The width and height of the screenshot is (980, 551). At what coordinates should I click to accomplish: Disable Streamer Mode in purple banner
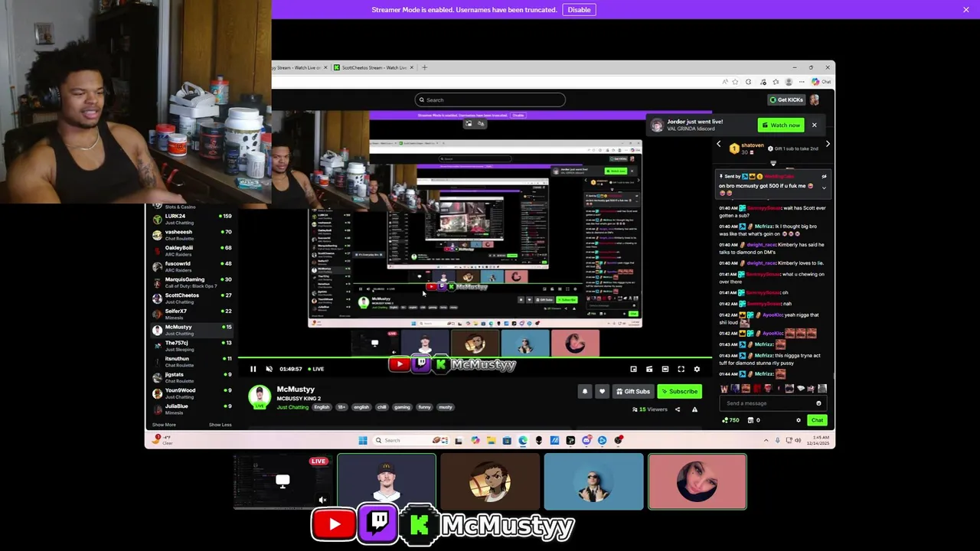579,10
